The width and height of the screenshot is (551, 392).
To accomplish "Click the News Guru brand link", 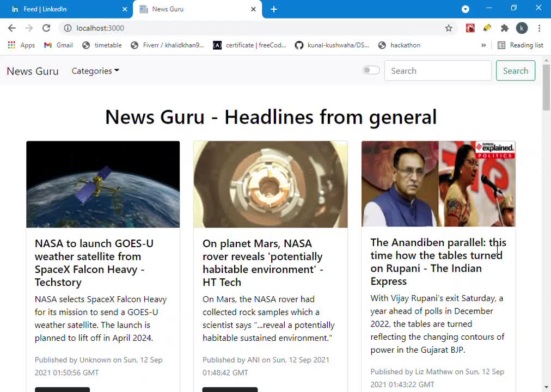I will [x=33, y=71].
